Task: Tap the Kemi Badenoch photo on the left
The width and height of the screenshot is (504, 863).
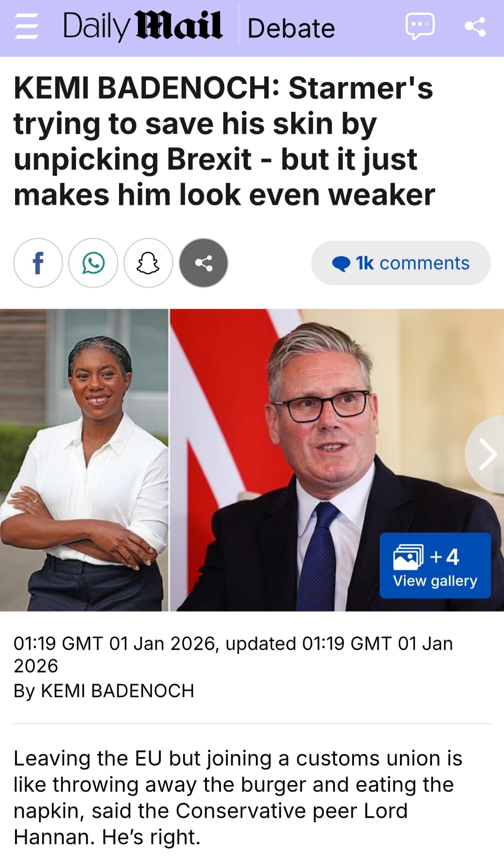Action: point(84,460)
